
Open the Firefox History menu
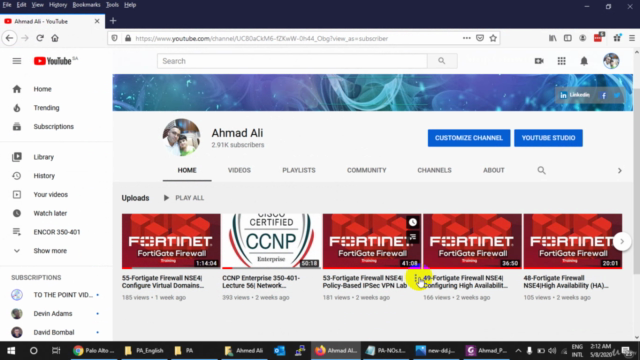58,5
